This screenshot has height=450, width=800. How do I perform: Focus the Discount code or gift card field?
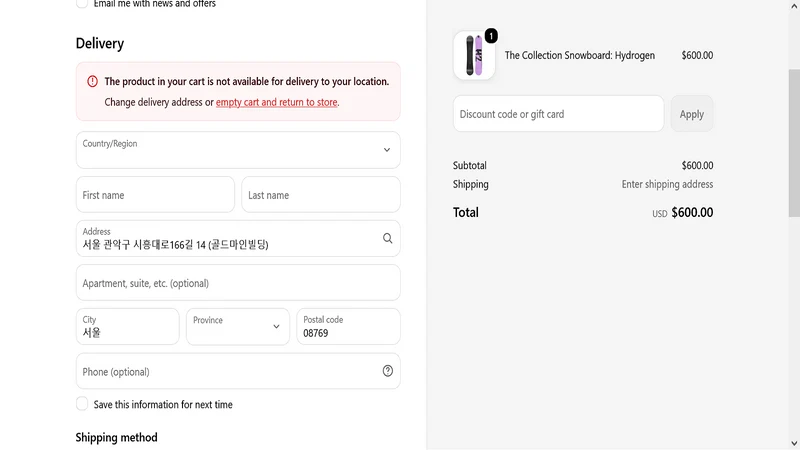559,114
